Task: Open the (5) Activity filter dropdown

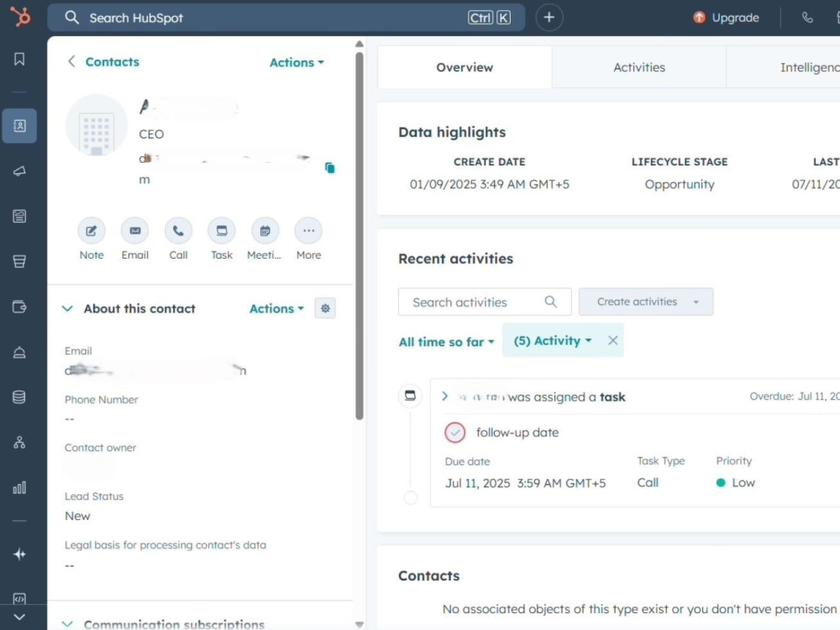Action: (x=553, y=341)
